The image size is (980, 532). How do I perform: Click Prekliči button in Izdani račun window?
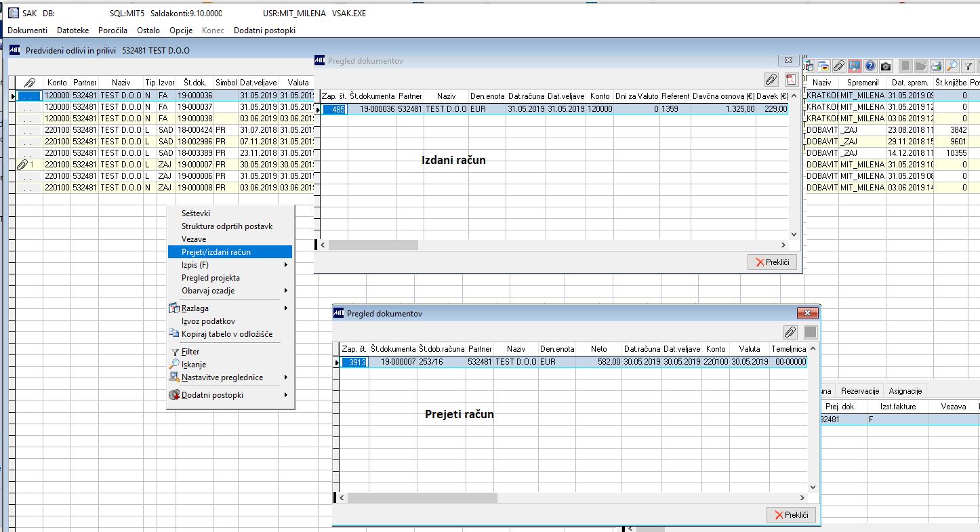pos(772,262)
